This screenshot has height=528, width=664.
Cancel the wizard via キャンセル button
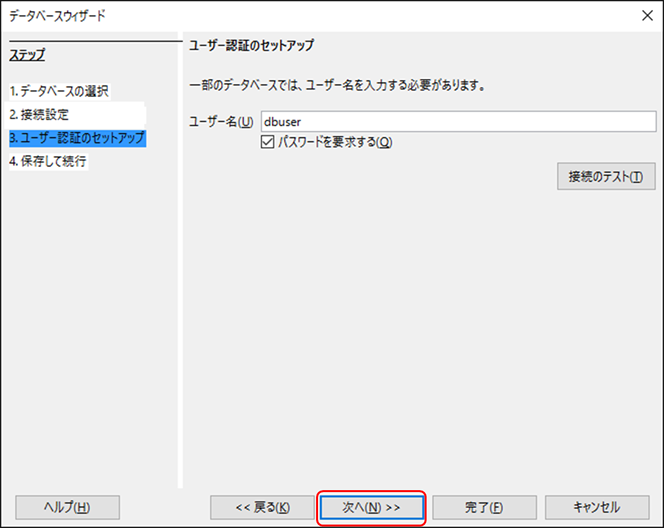(597, 507)
